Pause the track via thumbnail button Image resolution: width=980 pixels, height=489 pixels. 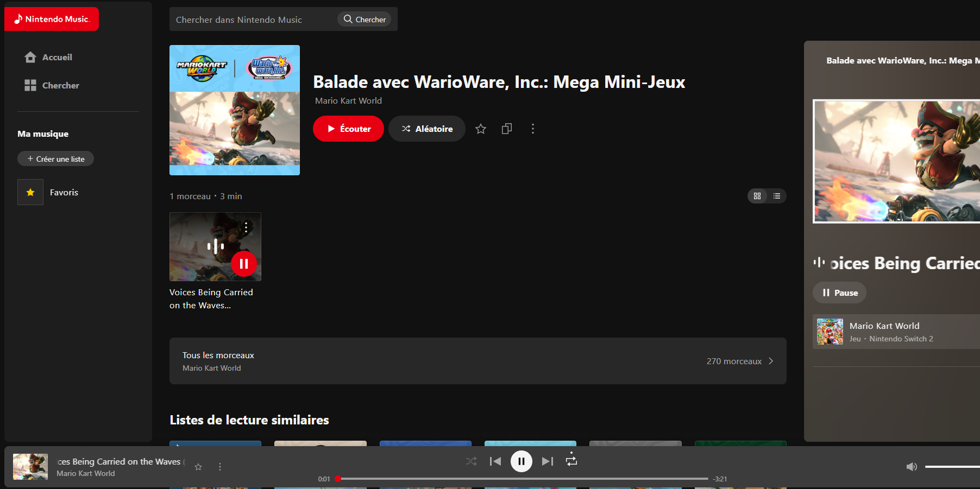click(x=244, y=264)
